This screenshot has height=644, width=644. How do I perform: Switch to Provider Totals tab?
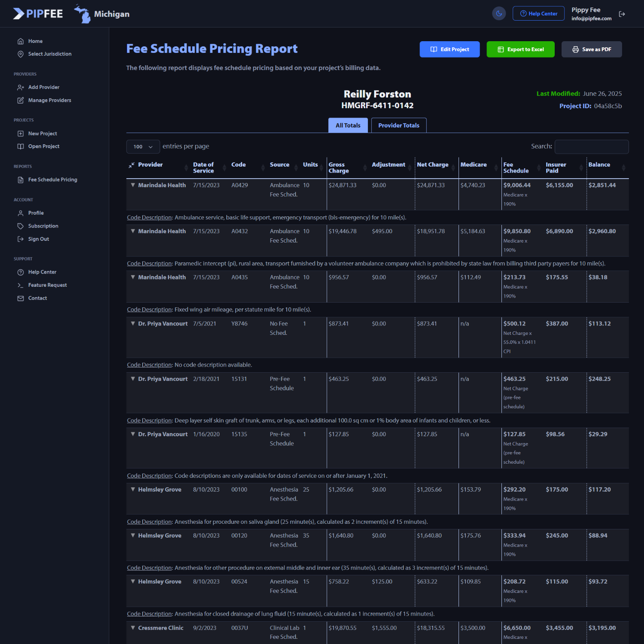coord(399,125)
